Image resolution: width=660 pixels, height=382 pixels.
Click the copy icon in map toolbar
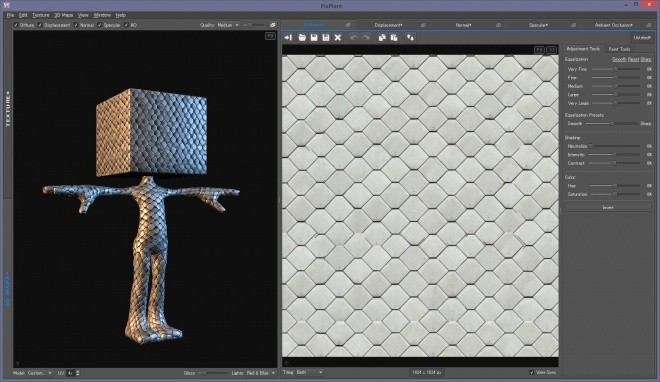click(x=382, y=37)
